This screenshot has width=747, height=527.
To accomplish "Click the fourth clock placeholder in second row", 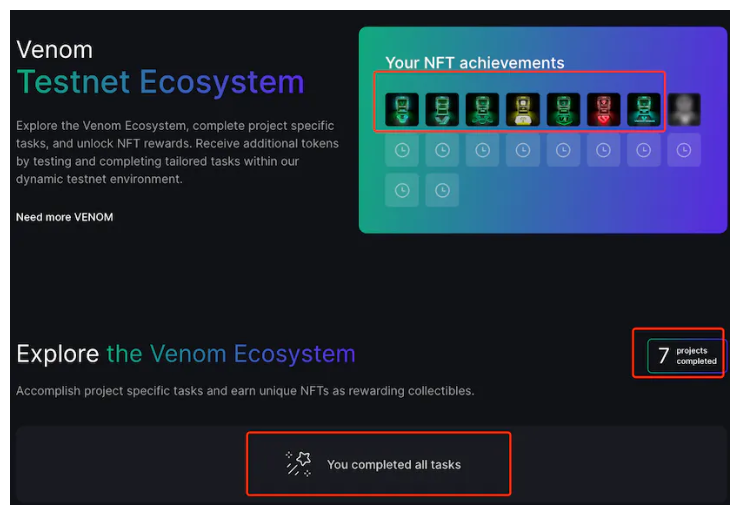I will tap(523, 150).
